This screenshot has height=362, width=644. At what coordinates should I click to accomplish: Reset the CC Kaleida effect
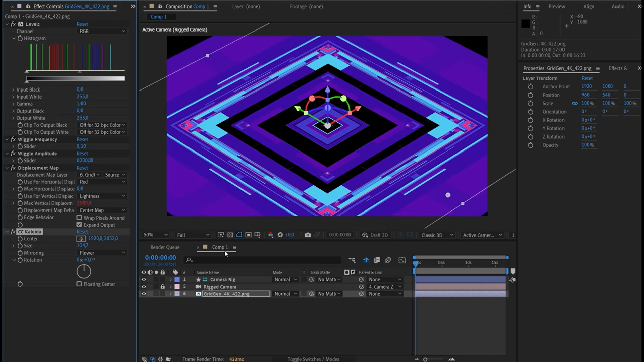(82, 232)
